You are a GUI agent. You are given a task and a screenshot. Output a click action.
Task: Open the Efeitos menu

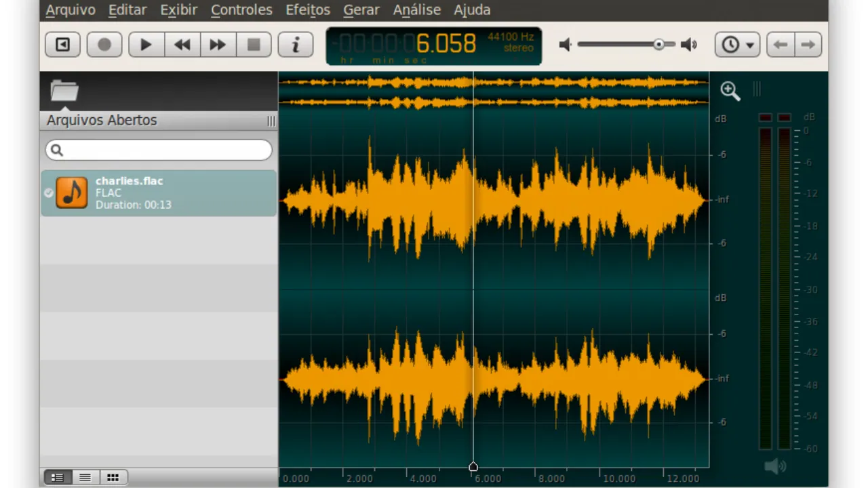coord(308,10)
